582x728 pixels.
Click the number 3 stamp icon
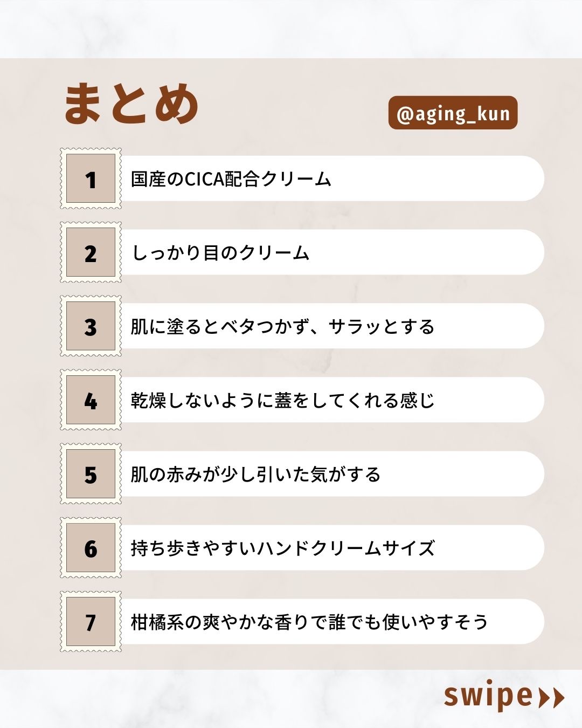[x=91, y=326]
